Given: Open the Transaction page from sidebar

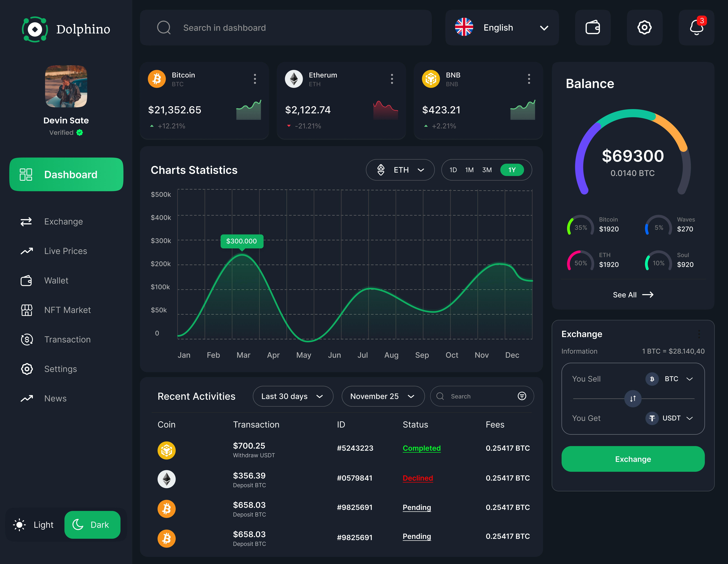Looking at the screenshot, I should 67,339.
